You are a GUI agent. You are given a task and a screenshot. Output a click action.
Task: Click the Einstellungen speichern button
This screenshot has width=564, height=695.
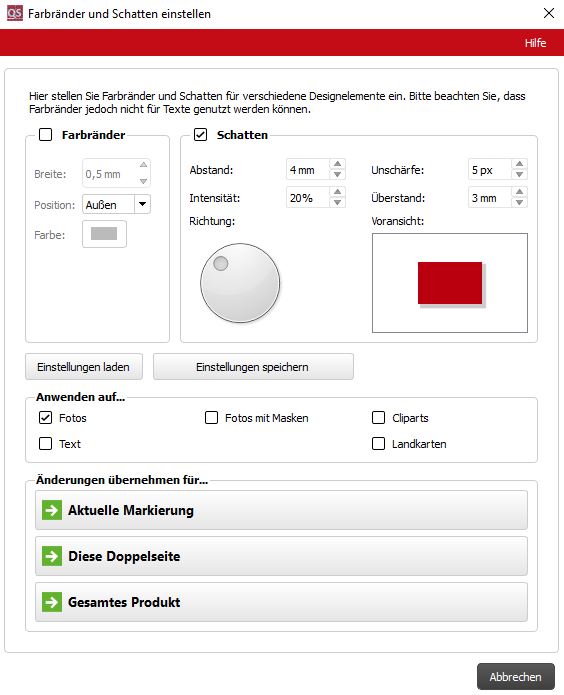click(x=253, y=367)
